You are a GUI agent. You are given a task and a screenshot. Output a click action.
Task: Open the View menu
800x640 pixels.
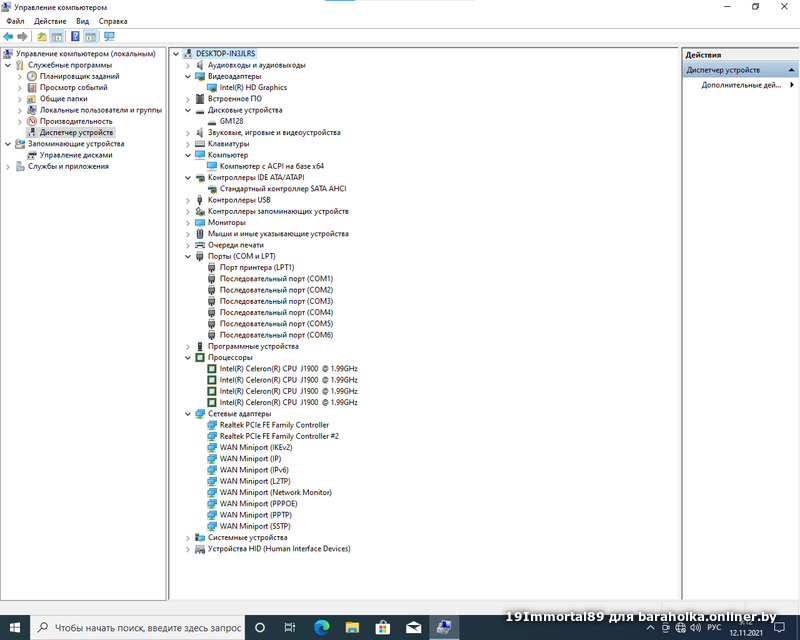coord(82,21)
